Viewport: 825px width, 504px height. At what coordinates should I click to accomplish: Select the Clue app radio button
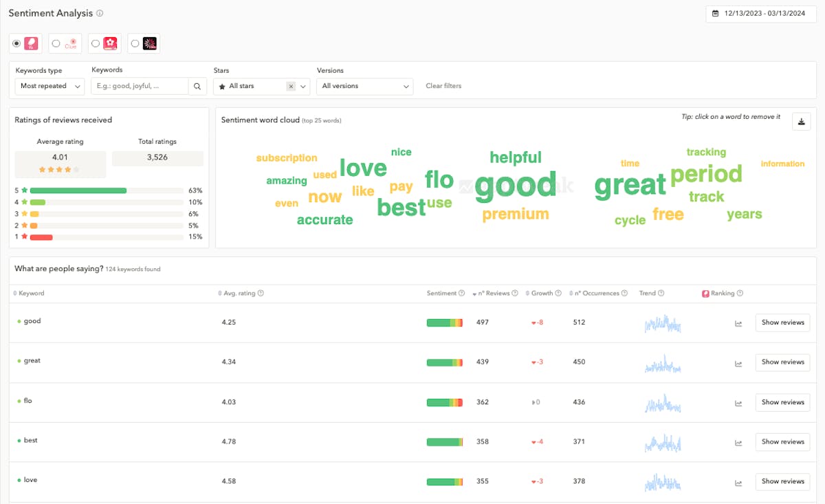[56, 44]
